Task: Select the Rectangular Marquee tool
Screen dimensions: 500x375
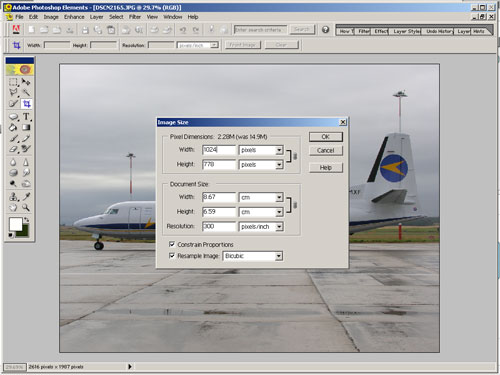Action: tap(13, 82)
